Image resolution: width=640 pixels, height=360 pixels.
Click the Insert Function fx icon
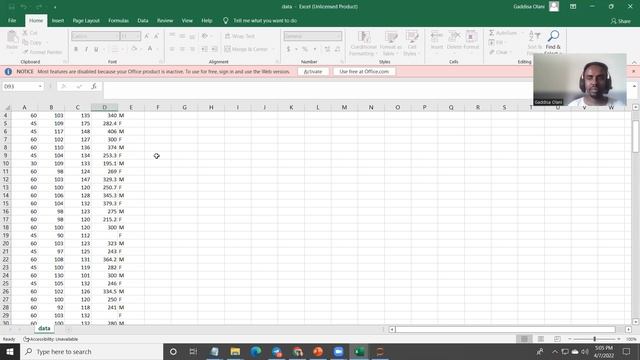[94, 86]
